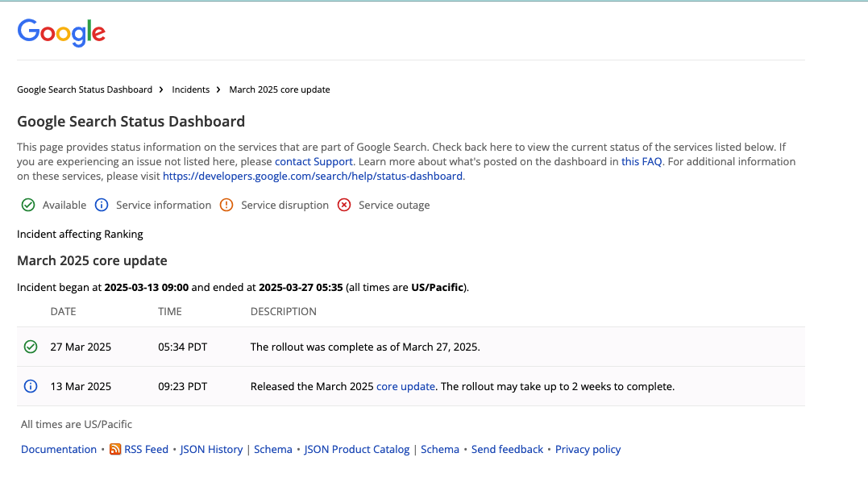Open the RSS Feed link

[146, 449]
